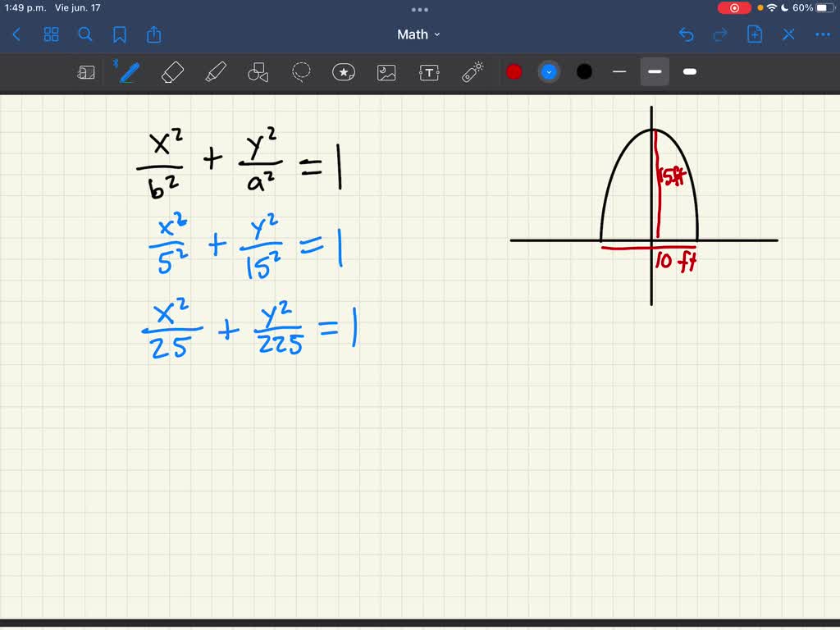The width and height of the screenshot is (840, 630).
Task: Select the red ink color swatch
Action: click(514, 71)
